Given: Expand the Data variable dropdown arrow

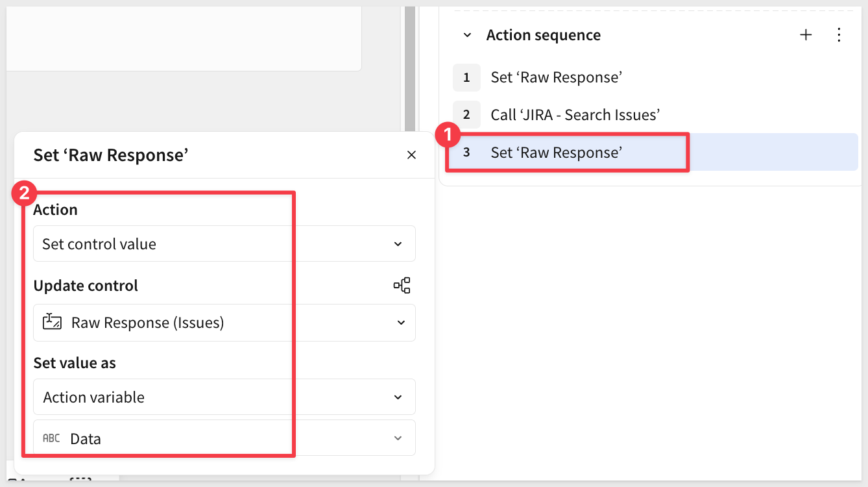Looking at the screenshot, I should 398,438.
